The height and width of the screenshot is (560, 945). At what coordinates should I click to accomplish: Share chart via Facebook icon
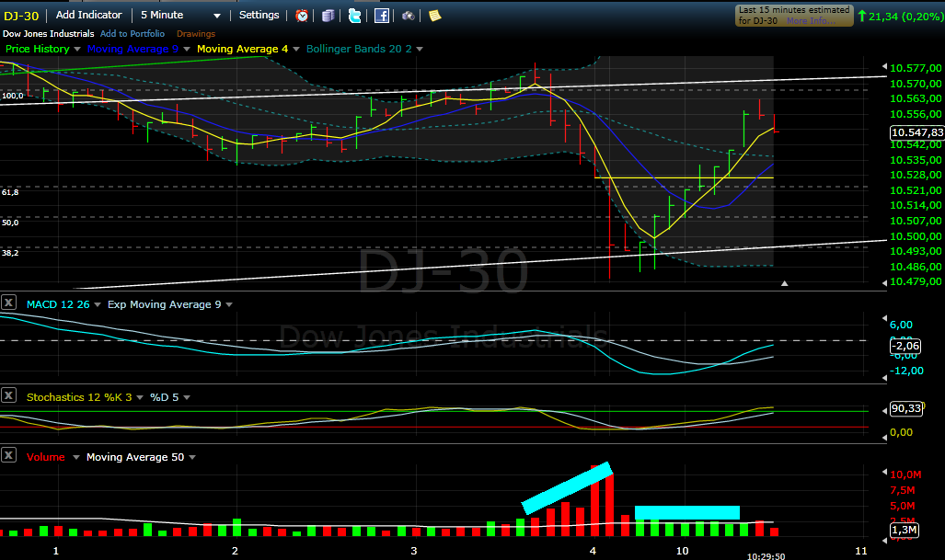pyautogui.click(x=382, y=16)
